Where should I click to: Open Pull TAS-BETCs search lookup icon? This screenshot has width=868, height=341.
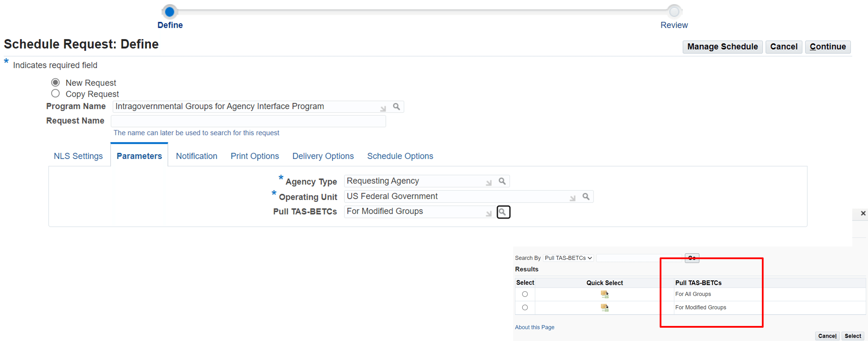tap(503, 212)
